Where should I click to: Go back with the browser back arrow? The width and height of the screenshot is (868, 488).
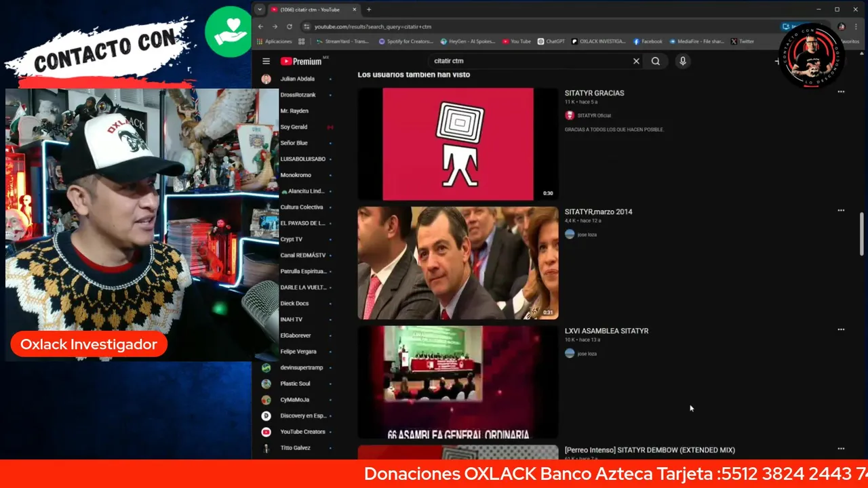coord(260,26)
